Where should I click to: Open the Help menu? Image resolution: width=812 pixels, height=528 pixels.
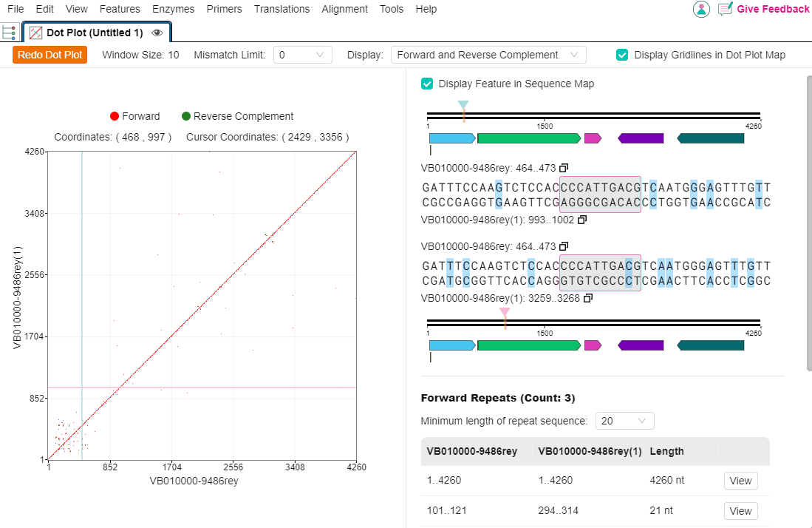coord(426,9)
